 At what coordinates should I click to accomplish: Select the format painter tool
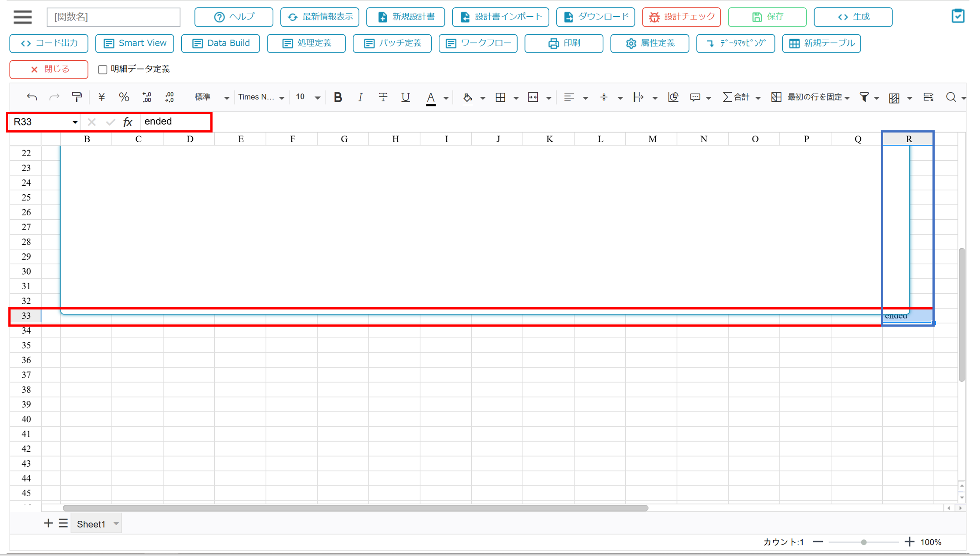coord(77,97)
